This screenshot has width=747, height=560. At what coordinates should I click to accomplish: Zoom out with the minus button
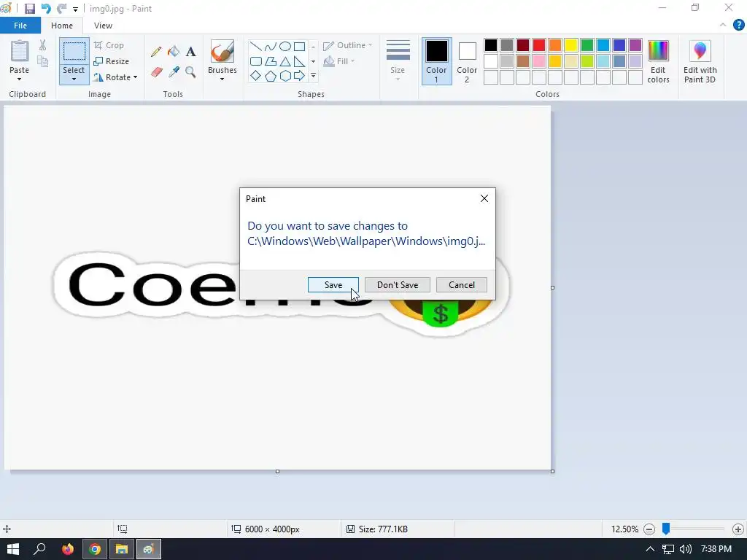coord(649,529)
